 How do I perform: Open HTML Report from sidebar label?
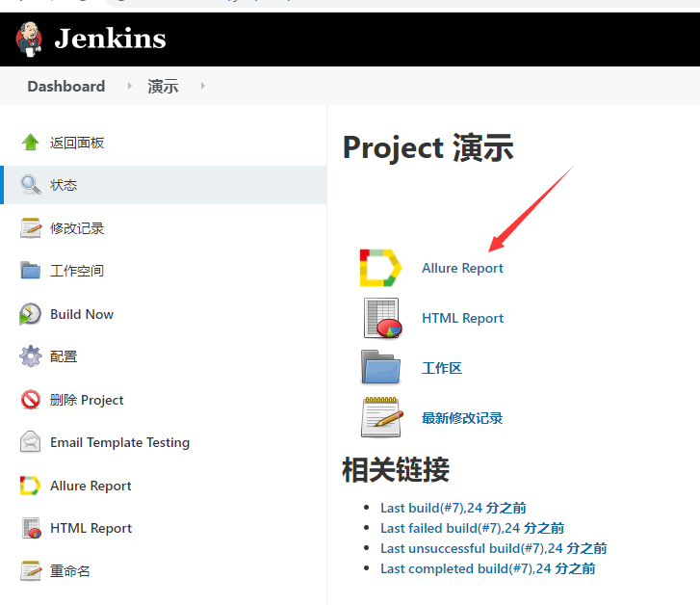pos(91,528)
